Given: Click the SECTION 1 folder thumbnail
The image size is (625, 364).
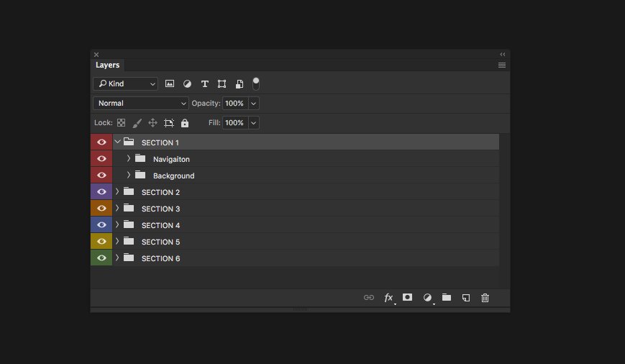Looking at the screenshot, I should pos(129,142).
